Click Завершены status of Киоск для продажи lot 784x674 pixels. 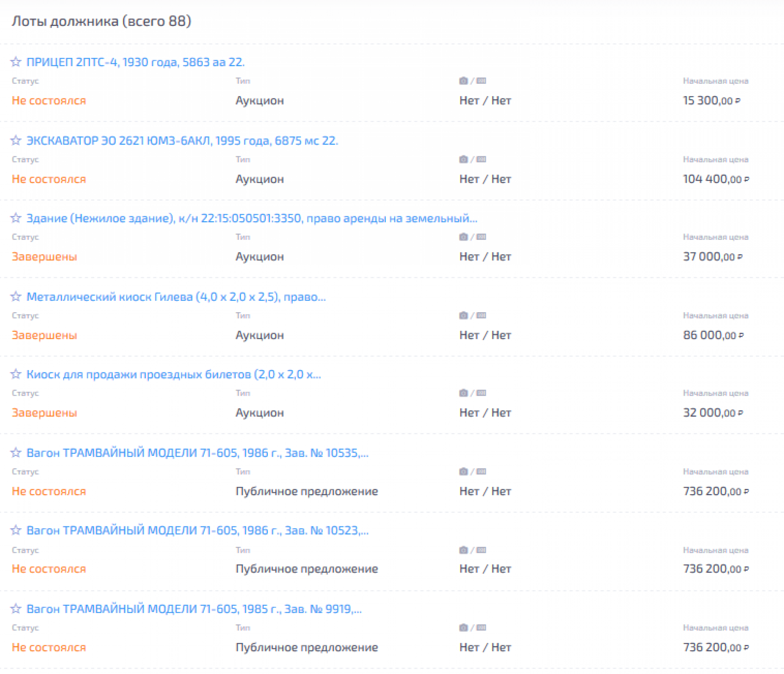44,413
